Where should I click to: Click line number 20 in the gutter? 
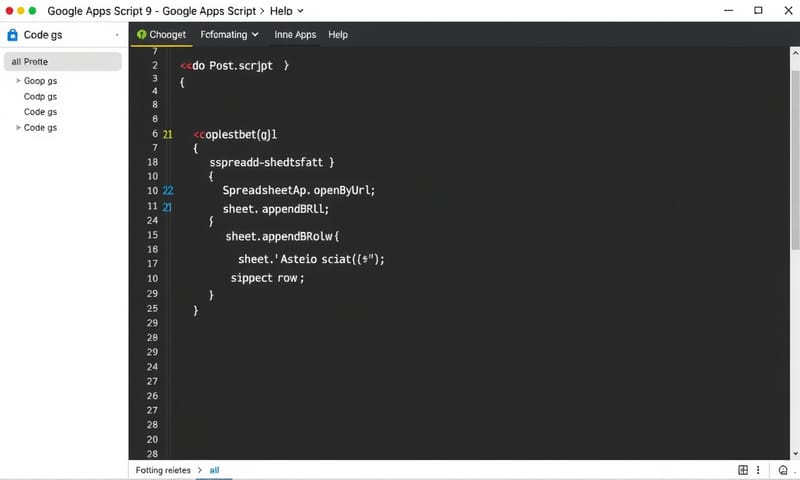[x=153, y=440]
